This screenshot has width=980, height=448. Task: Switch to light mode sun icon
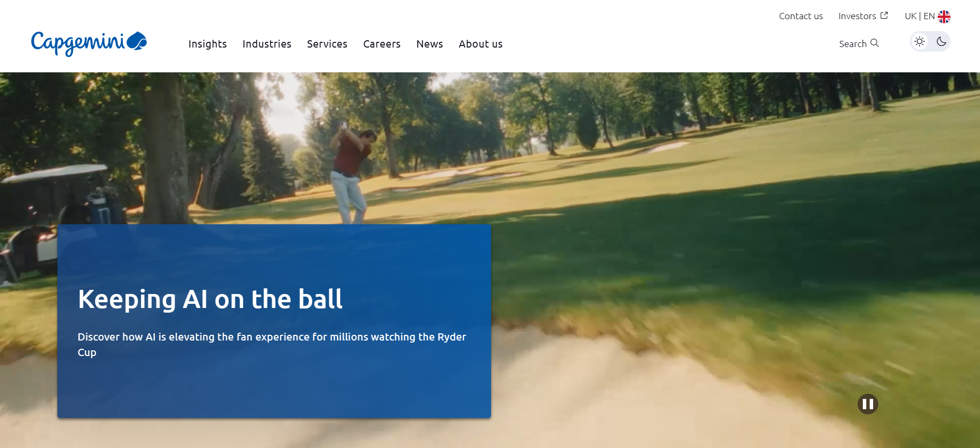click(x=920, y=41)
